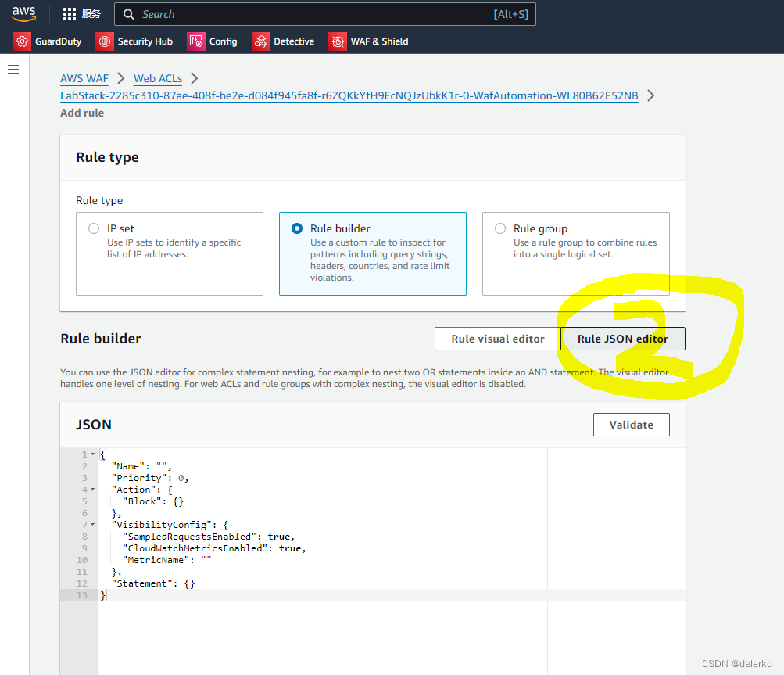Screen dimensions: 784x675
Task: Collapse the VisibilityConfig fold arrow
Action: tap(92, 524)
